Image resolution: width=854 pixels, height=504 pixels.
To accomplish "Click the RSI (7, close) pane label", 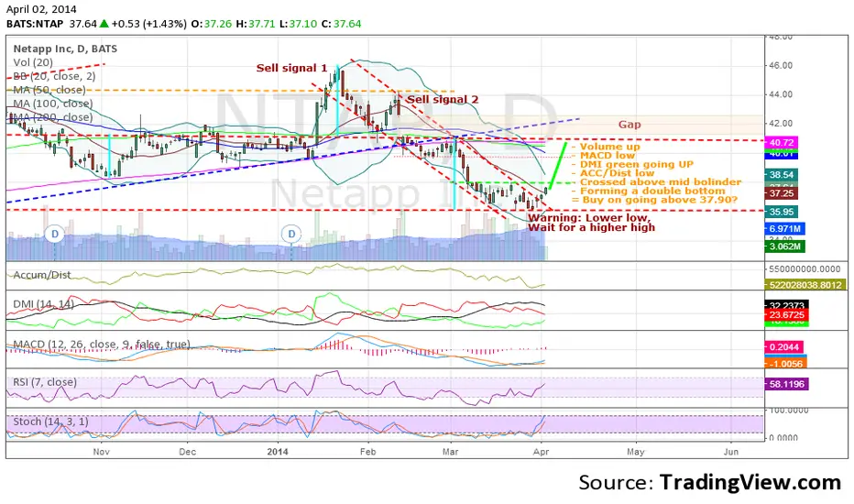I will coord(45,382).
